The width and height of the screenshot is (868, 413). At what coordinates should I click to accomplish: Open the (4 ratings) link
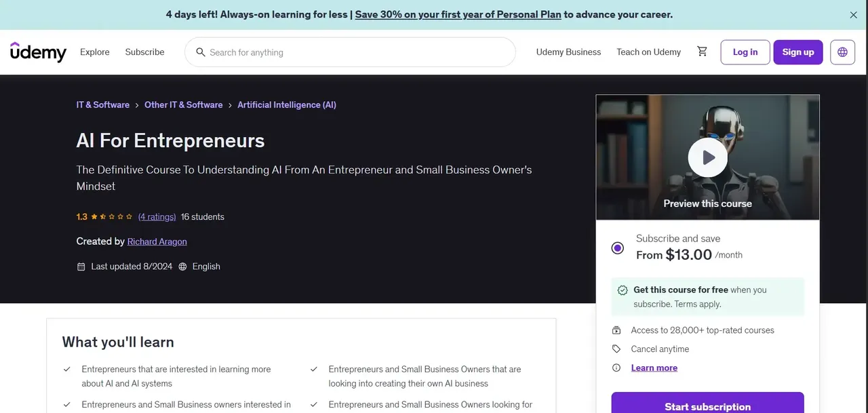click(157, 217)
